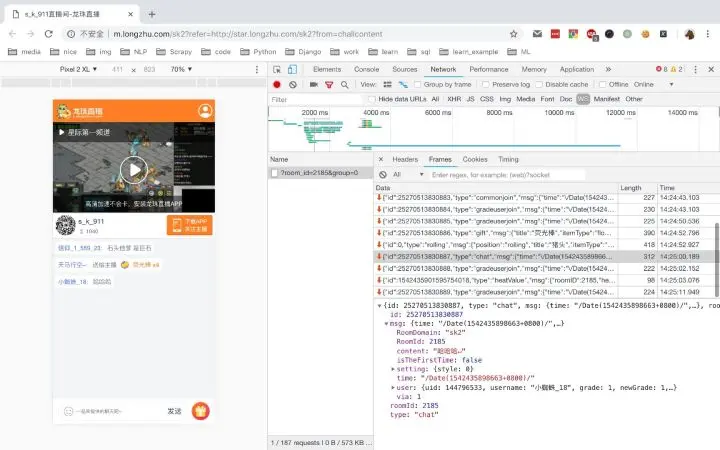Open the gift button in chat bar
720x450 pixels.
(x=201, y=411)
